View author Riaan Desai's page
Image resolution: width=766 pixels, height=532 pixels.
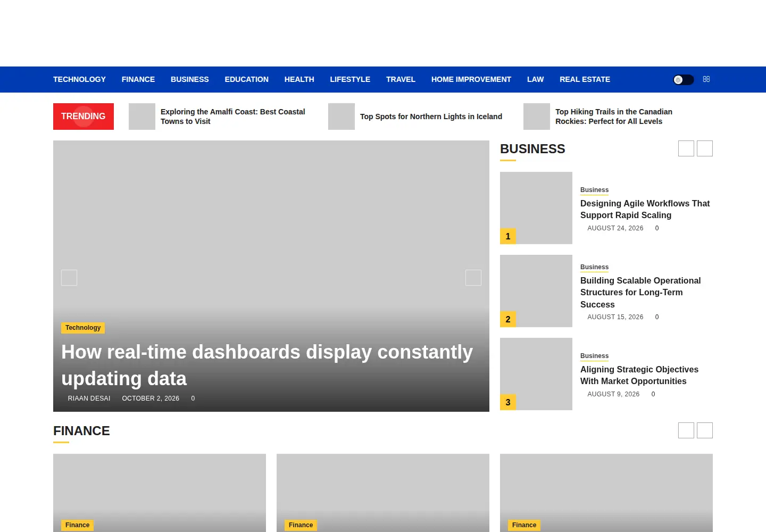pos(89,398)
